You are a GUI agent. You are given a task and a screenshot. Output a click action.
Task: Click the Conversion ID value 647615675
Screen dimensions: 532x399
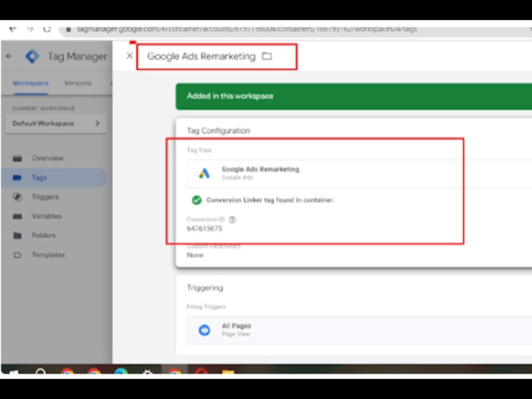pyautogui.click(x=205, y=229)
